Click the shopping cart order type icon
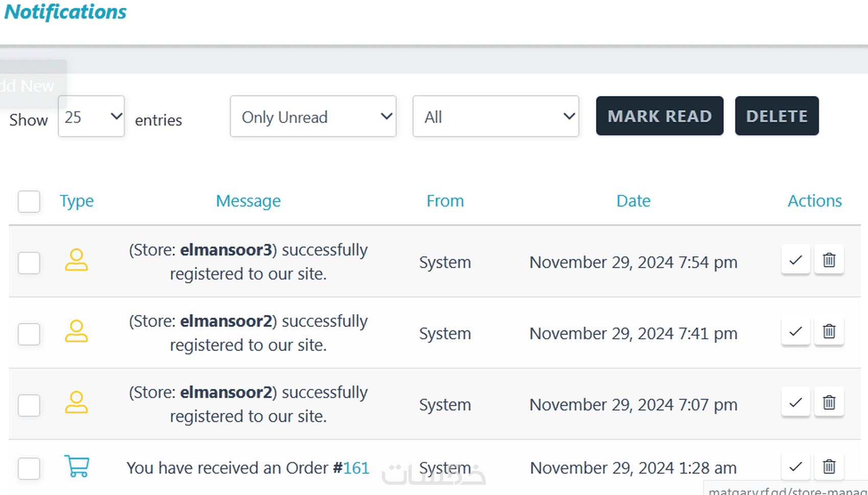The height and width of the screenshot is (495, 868). click(x=77, y=466)
